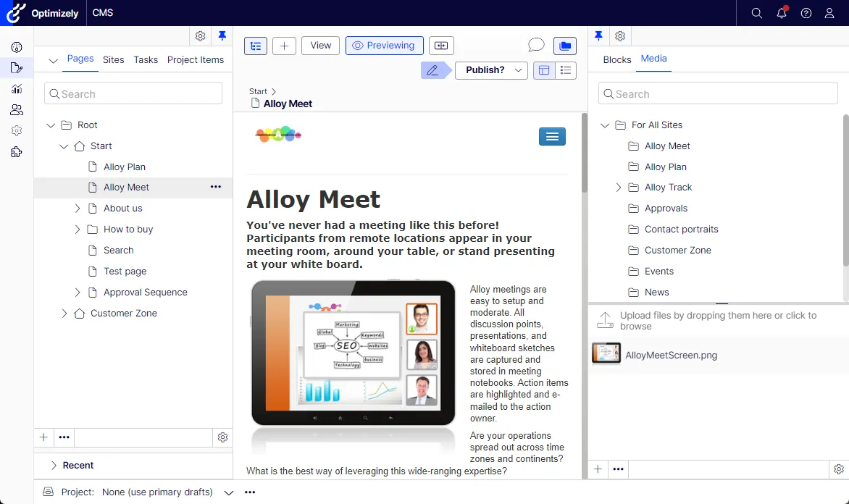This screenshot has width=849, height=504.
Task: Open user profile icon
Action: pos(829,13)
